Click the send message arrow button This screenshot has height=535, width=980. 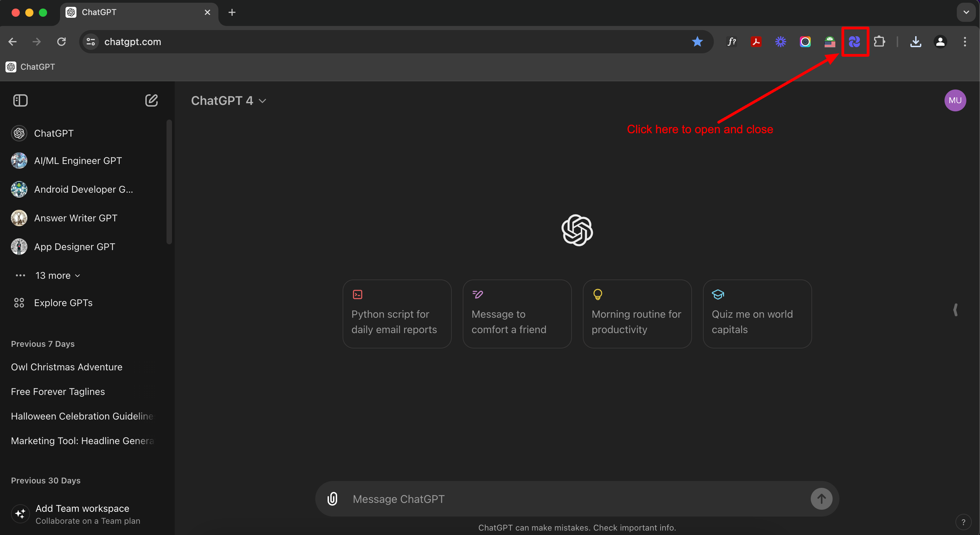[x=821, y=498]
